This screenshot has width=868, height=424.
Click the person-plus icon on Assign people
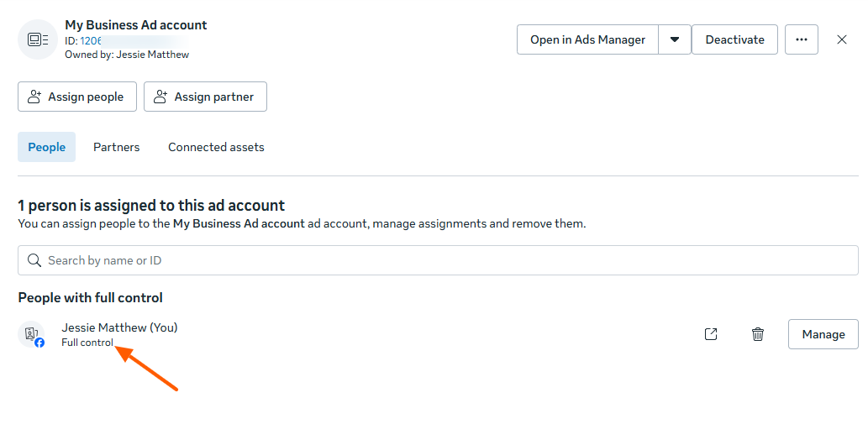pyautogui.click(x=34, y=97)
